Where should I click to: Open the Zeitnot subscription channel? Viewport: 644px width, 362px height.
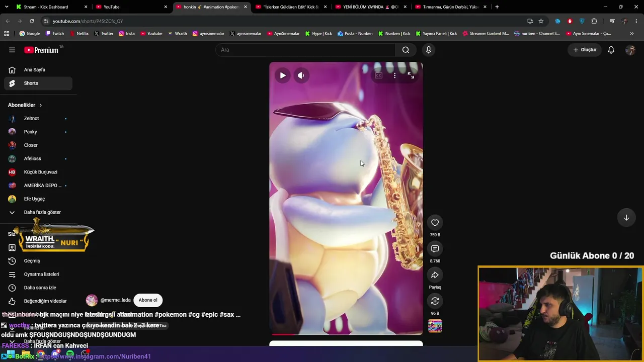click(x=38, y=119)
